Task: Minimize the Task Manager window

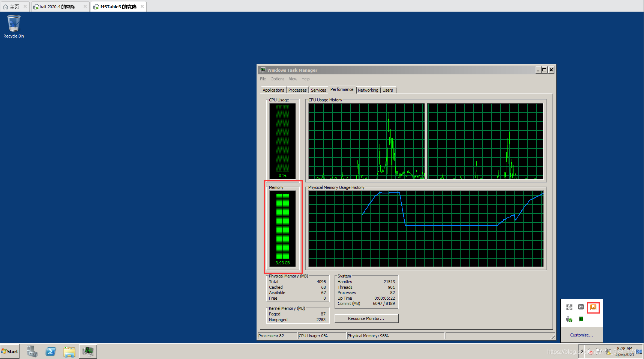Action: coord(538,70)
